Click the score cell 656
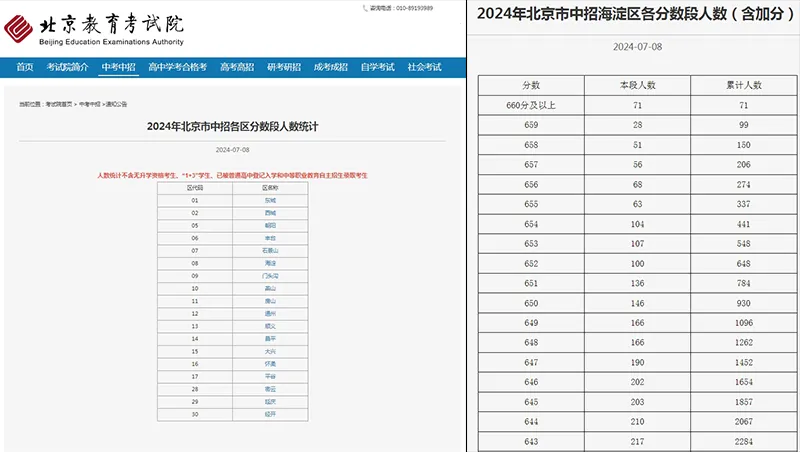The width and height of the screenshot is (800, 452). click(531, 184)
